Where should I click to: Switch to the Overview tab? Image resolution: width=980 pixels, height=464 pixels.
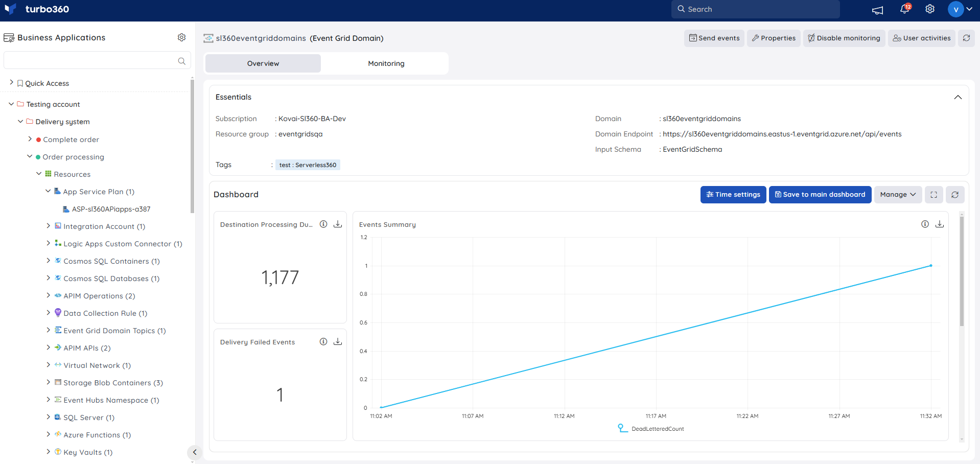click(x=263, y=63)
